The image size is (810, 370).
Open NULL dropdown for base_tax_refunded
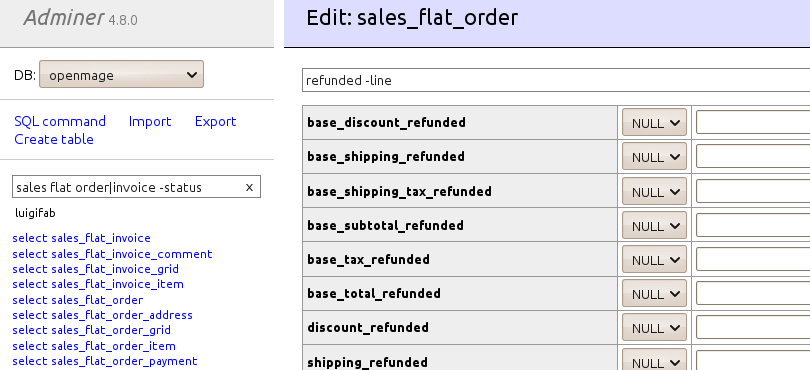[x=654, y=259]
